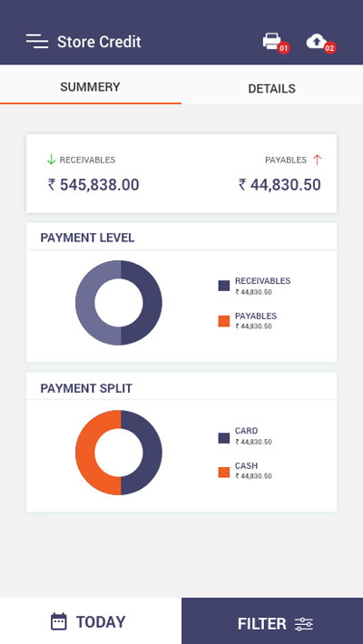Tap the red 01 printer badge
The height and width of the screenshot is (644, 363).
point(284,48)
